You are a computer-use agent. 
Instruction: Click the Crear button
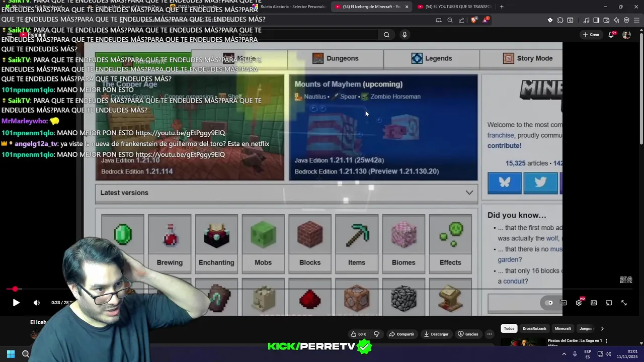coord(591,35)
